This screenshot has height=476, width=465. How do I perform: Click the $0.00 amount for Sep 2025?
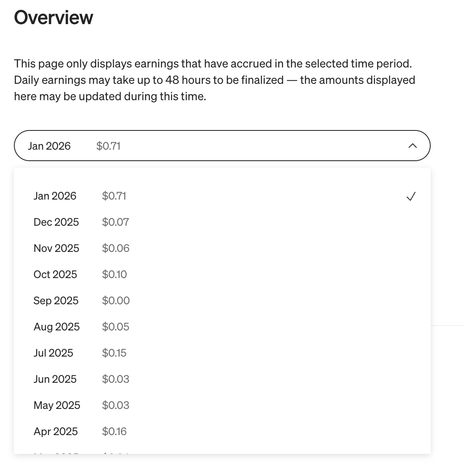point(116,301)
